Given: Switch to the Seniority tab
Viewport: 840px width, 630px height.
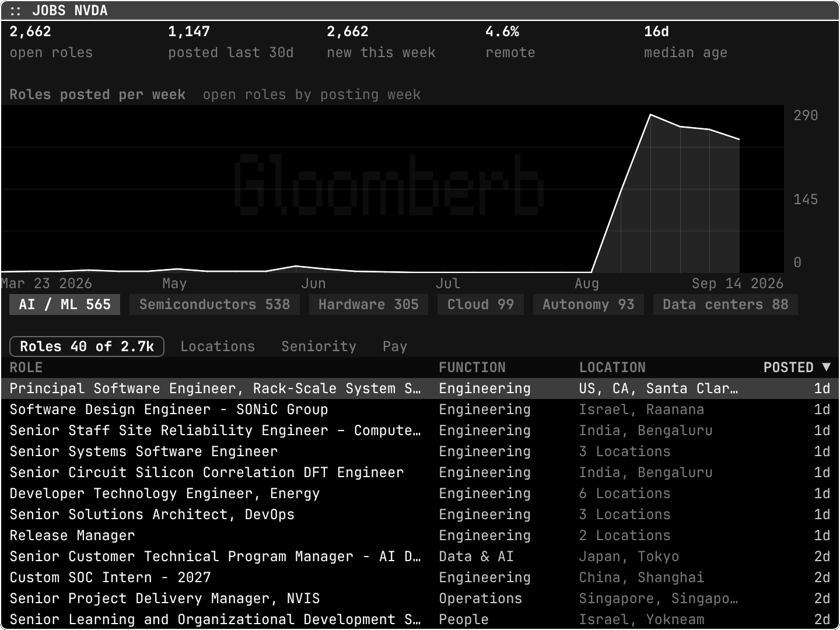Looking at the screenshot, I should pyautogui.click(x=318, y=346).
